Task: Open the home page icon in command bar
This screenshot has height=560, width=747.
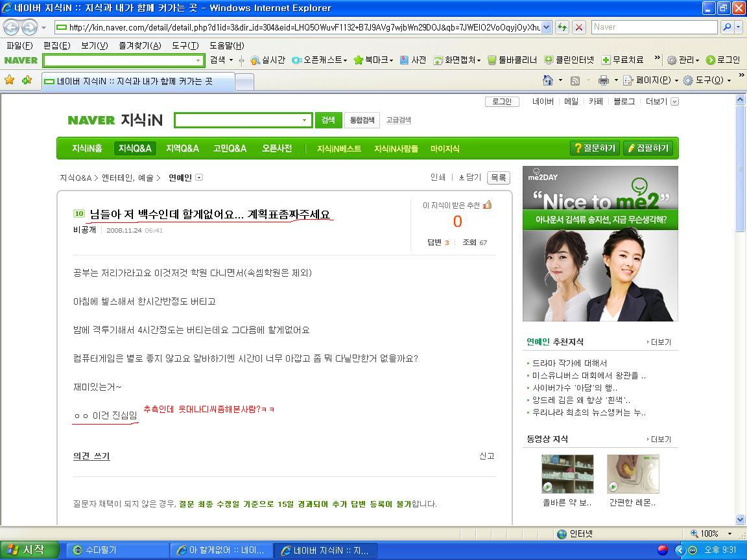Action: point(548,80)
